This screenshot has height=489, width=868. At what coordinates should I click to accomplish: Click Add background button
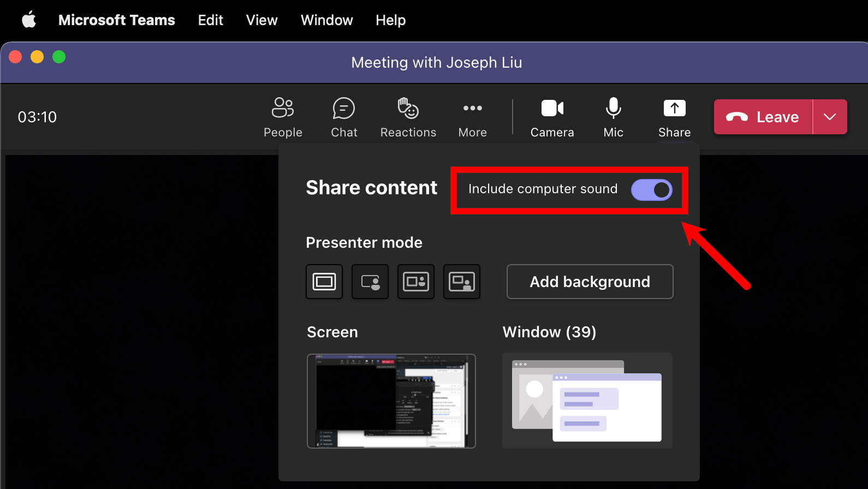click(590, 282)
